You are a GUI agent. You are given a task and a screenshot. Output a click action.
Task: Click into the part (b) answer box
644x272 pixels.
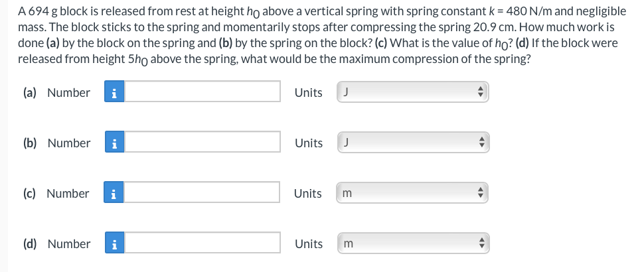tap(202, 143)
